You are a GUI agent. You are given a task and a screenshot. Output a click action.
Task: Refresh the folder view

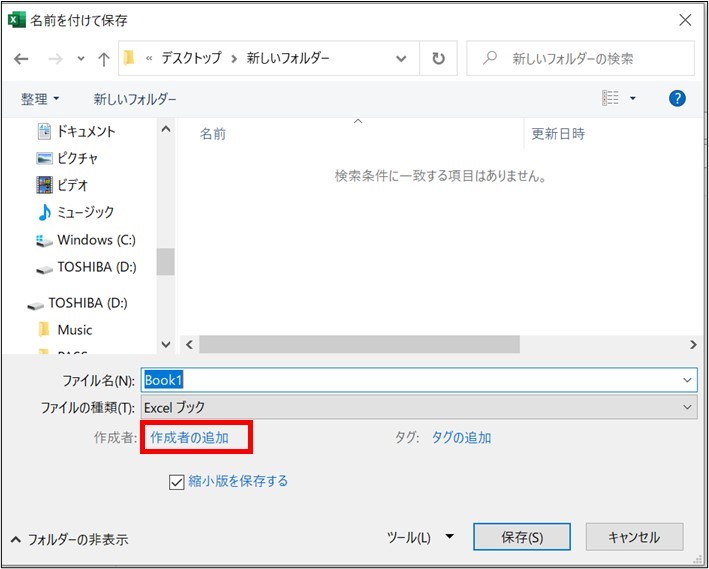[x=438, y=59]
